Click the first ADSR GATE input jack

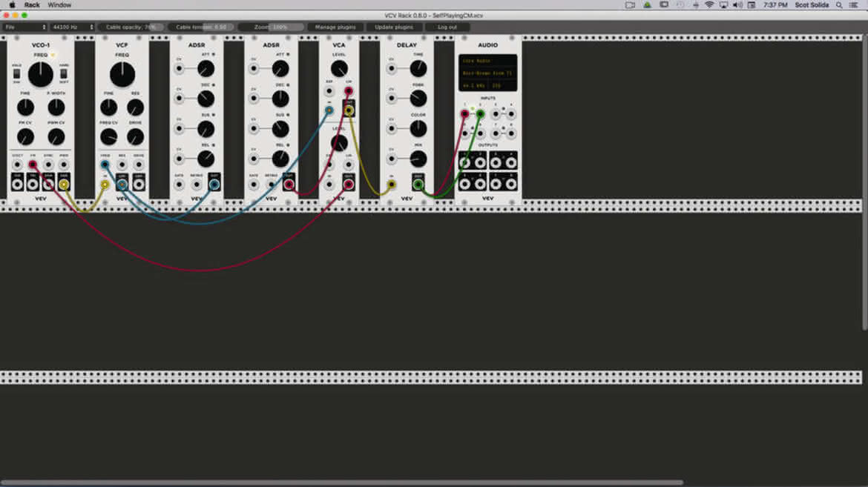[x=179, y=185]
